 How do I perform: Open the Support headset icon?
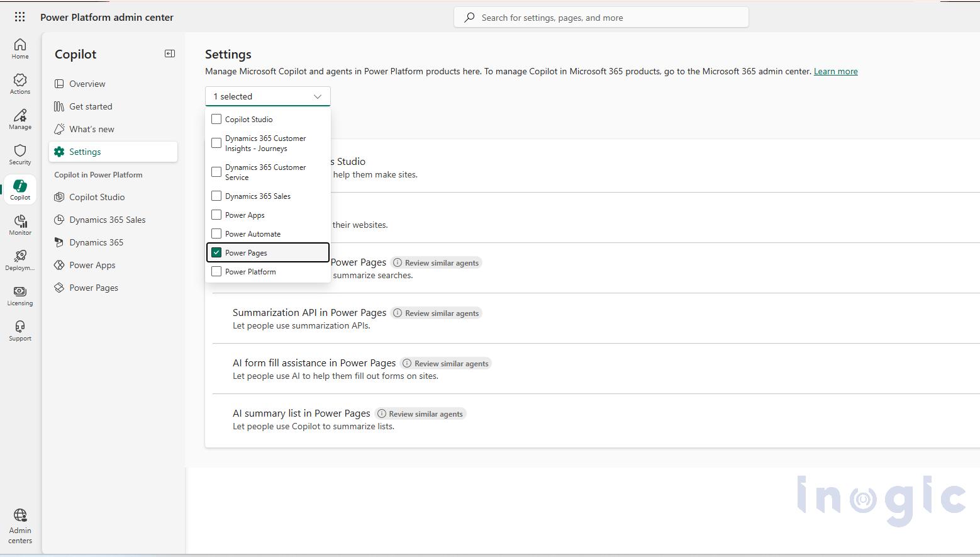(x=20, y=331)
